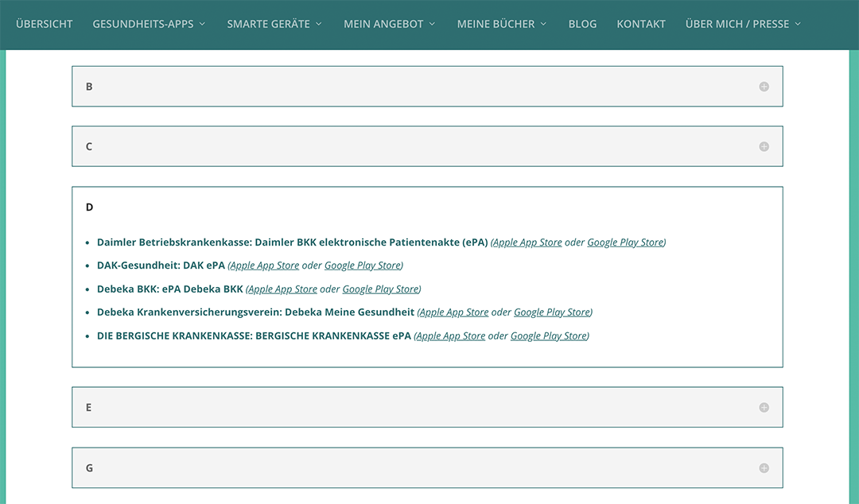This screenshot has width=859, height=504.
Task: Expand section G via its plus icon
Action: point(764,468)
